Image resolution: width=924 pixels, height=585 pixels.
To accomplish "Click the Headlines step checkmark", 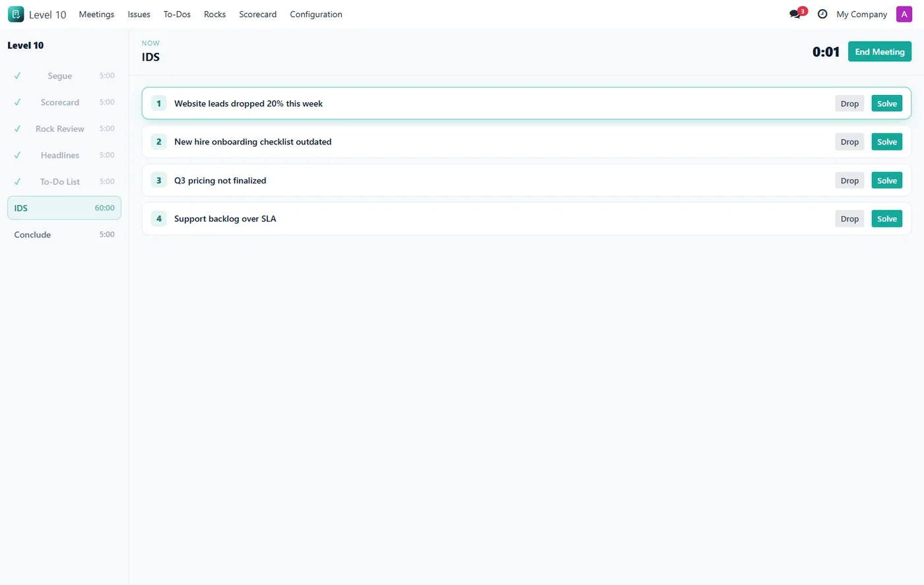I will pos(17,155).
